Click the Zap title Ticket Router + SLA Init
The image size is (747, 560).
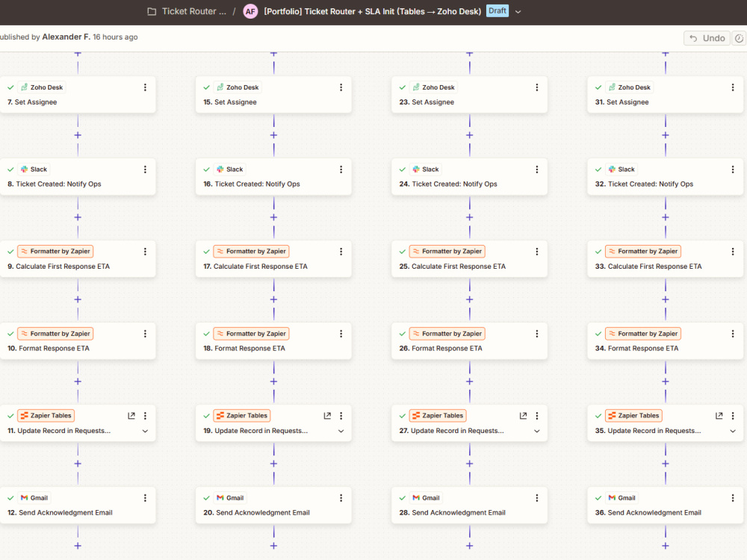click(373, 11)
